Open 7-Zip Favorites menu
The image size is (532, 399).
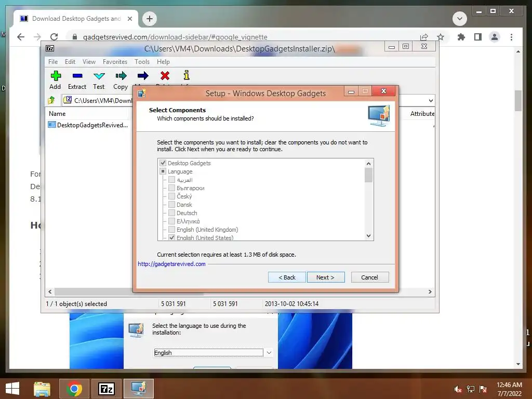115,62
